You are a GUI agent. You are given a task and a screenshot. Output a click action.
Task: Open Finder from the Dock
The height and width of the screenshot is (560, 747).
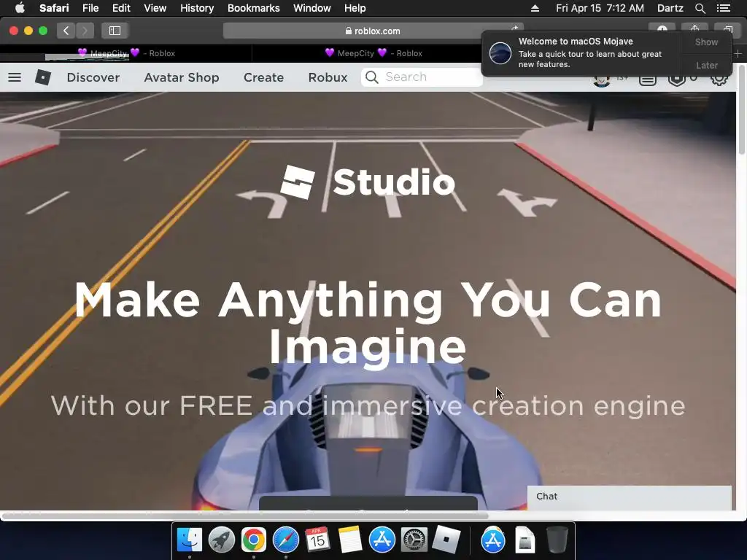tap(190, 540)
